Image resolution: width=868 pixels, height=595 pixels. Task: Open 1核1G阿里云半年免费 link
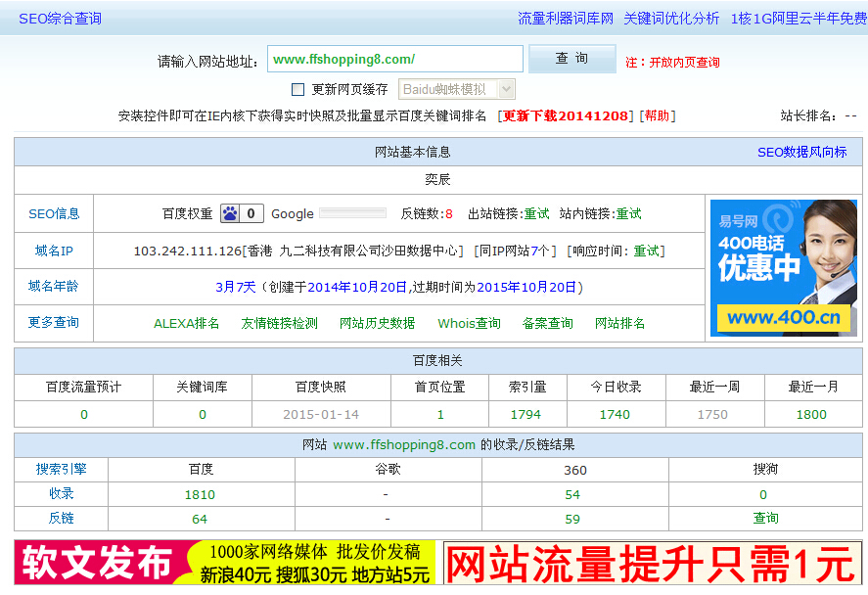pyautogui.click(x=799, y=19)
